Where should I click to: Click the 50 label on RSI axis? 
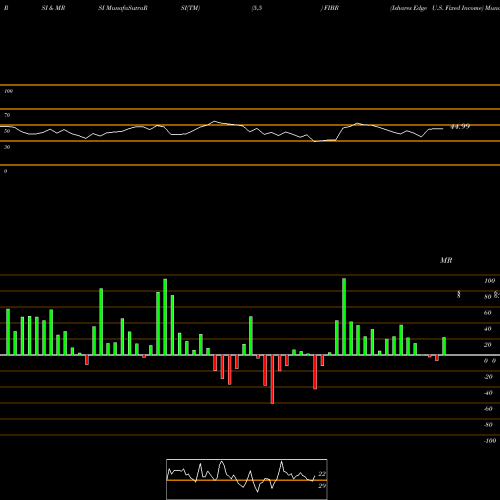(7, 131)
